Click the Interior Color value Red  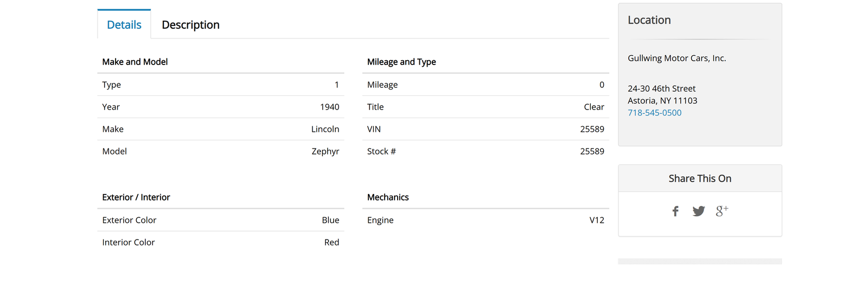click(x=331, y=242)
